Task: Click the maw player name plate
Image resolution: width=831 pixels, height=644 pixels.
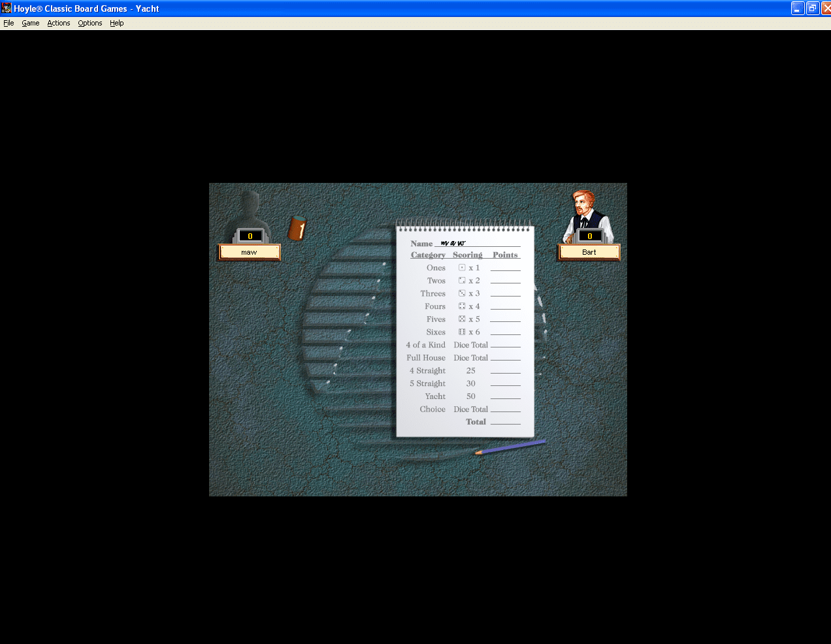Action: tap(249, 252)
